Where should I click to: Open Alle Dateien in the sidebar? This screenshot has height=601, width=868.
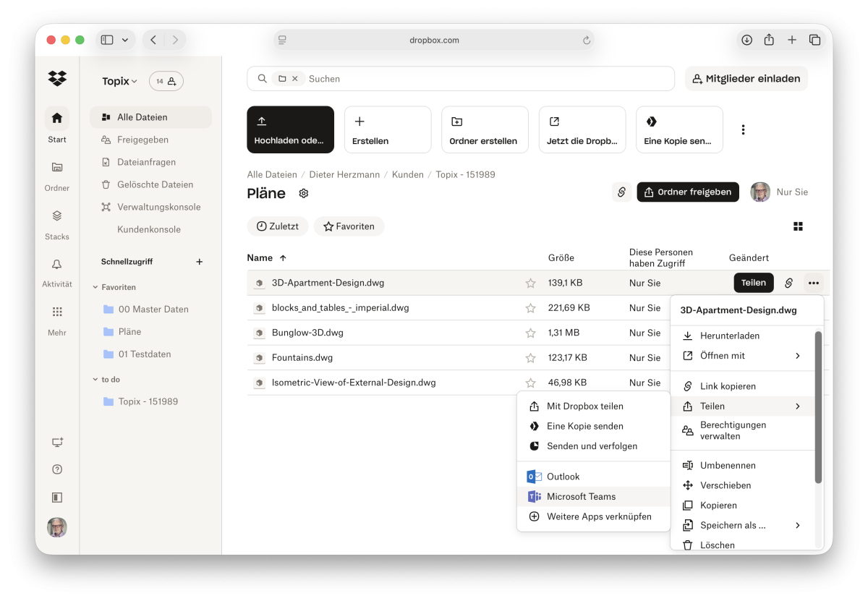151,117
